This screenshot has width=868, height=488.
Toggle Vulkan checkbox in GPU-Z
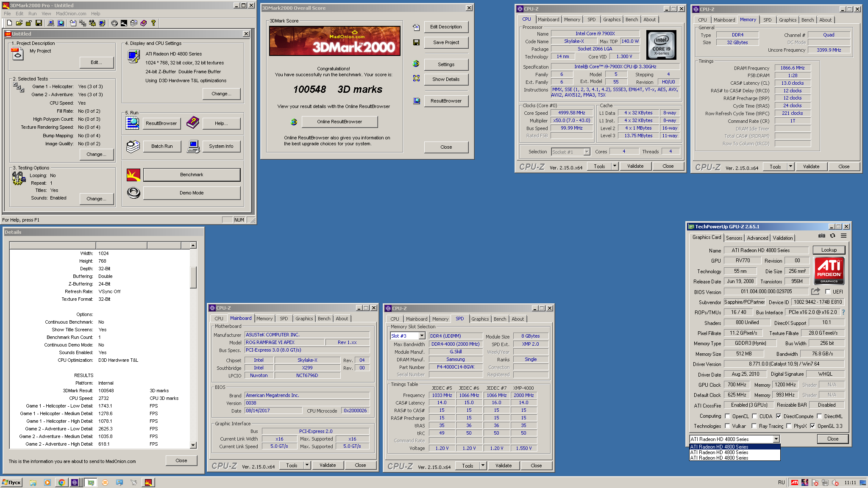point(727,426)
